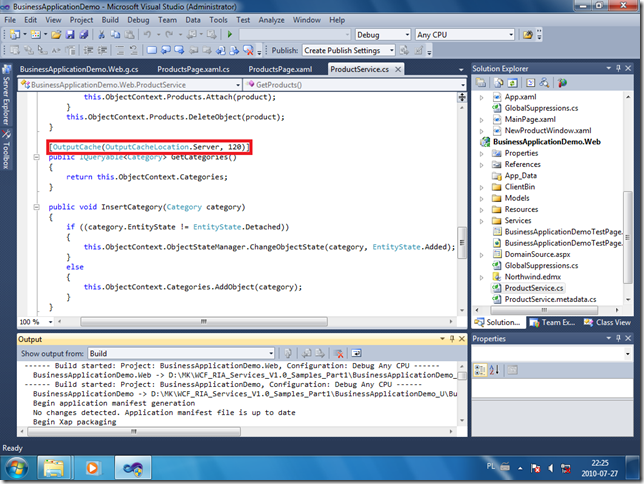
Task: Open Windows Media Player from taskbar
Action: coord(93,467)
